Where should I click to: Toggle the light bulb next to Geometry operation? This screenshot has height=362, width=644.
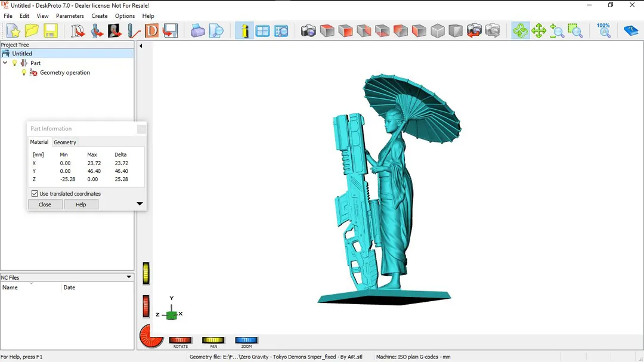pos(24,72)
